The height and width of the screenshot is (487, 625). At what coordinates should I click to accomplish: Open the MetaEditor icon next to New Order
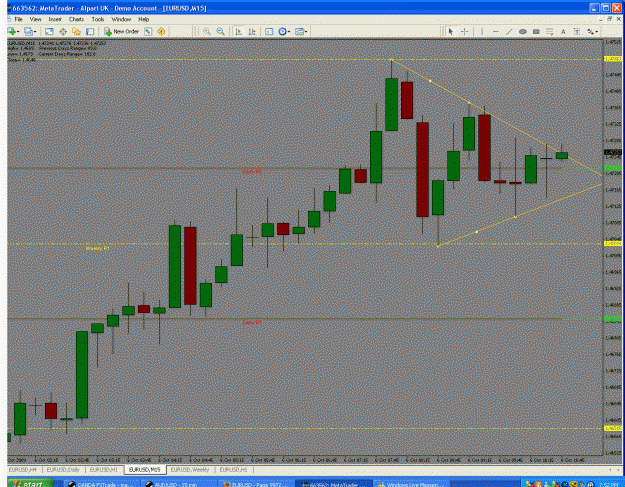coord(148,31)
